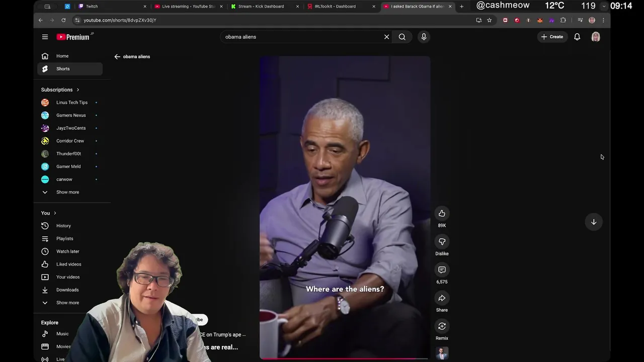Open the YouTube account avatar menu
Screen dimensions: 644x362
coord(596,37)
